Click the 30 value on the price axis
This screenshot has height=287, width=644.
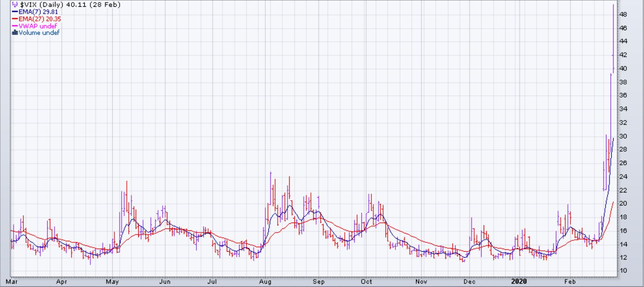click(x=623, y=136)
